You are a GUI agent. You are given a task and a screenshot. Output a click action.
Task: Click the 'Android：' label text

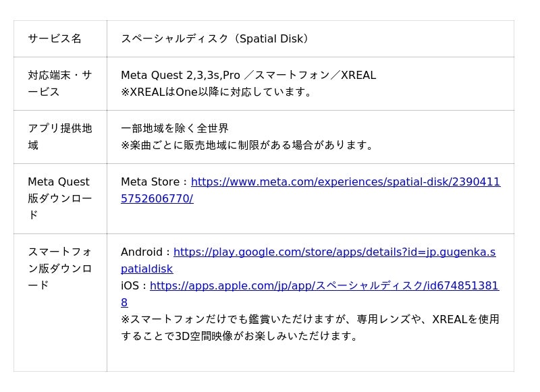tap(146, 252)
